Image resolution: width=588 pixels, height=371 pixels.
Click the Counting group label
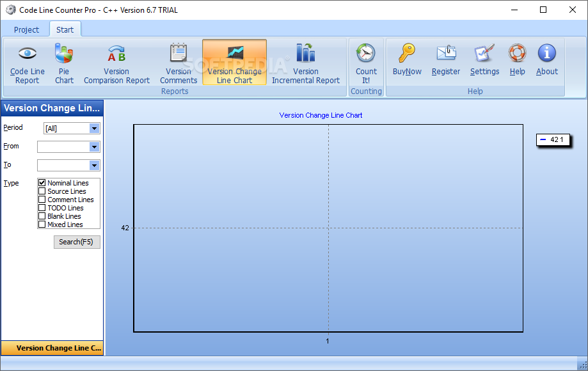tap(366, 91)
